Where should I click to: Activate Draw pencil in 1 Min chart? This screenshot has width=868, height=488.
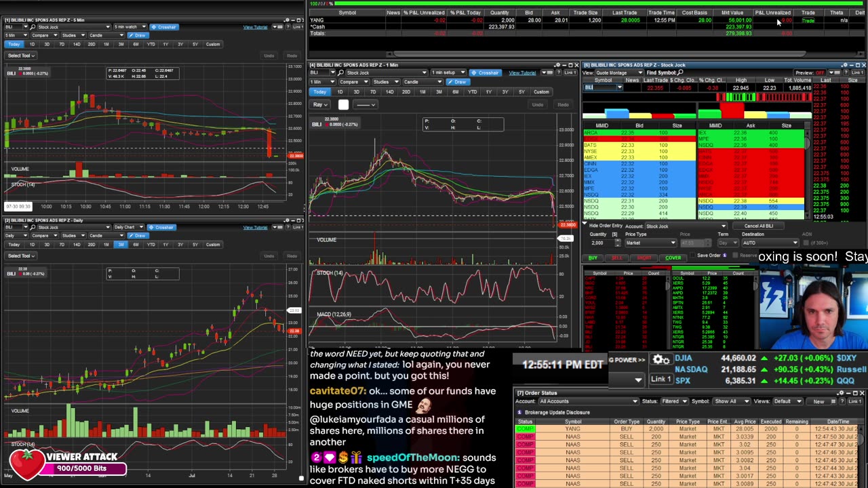click(458, 82)
